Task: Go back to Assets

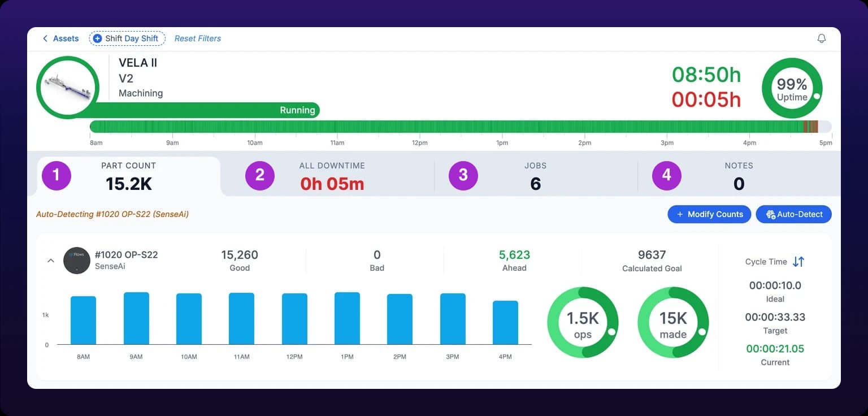Action: tap(60, 38)
